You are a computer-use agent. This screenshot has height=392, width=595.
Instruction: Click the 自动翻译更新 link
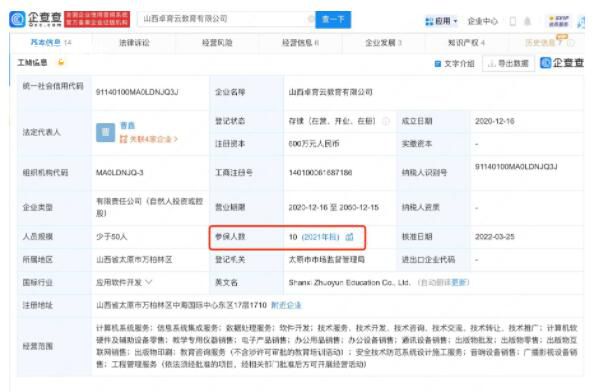(443, 282)
